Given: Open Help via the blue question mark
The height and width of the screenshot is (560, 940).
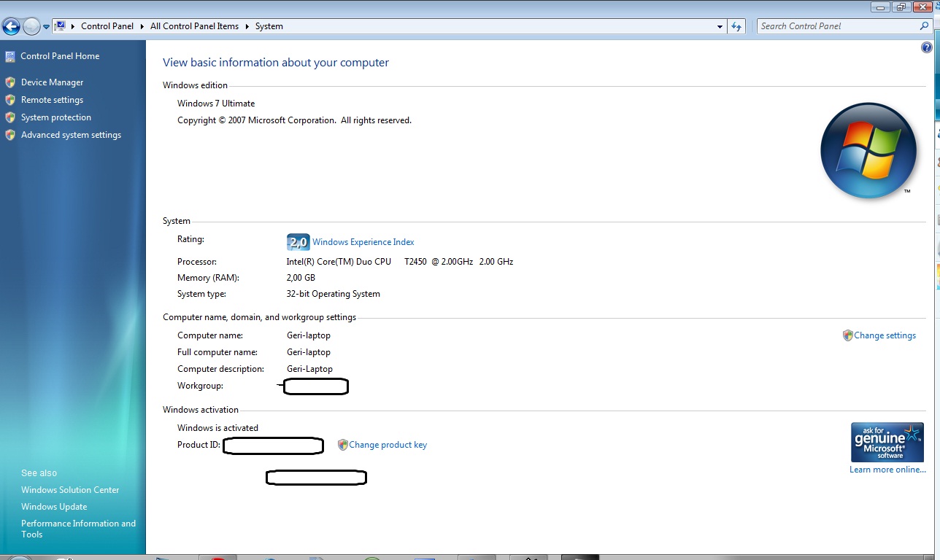Looking at the screenshot, I should click(x=927, y=47).
